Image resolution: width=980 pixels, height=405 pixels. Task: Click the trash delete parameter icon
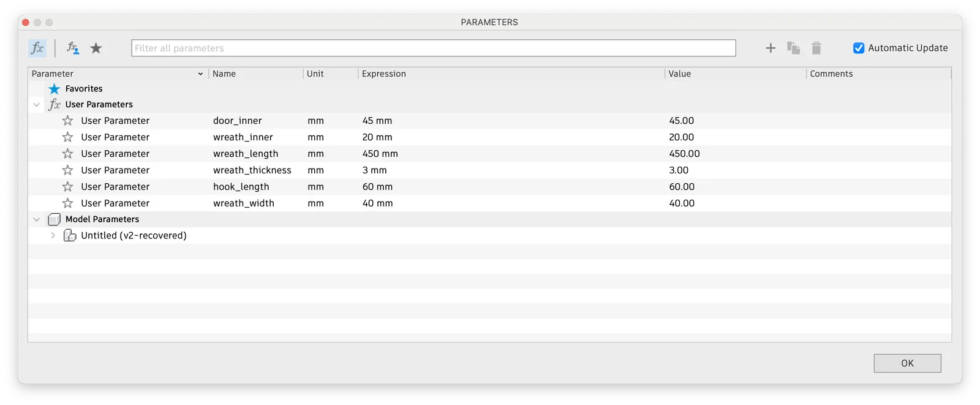coord(816,48)
